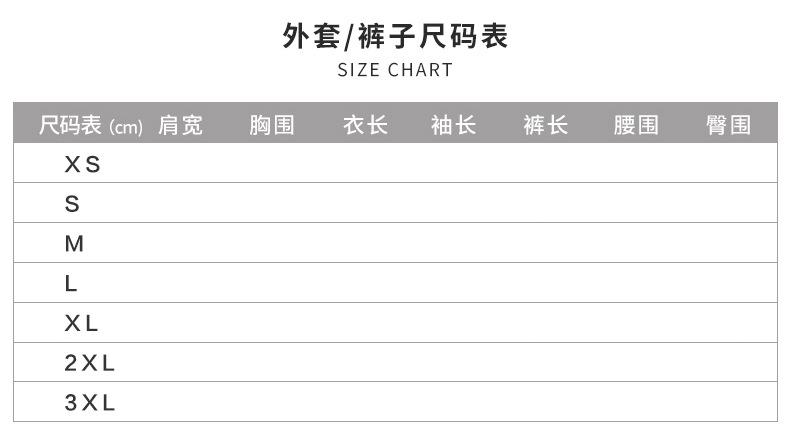Click the 裤长 column header
The width and height of the screenshot is (790, 436).
tap(545, 125)
